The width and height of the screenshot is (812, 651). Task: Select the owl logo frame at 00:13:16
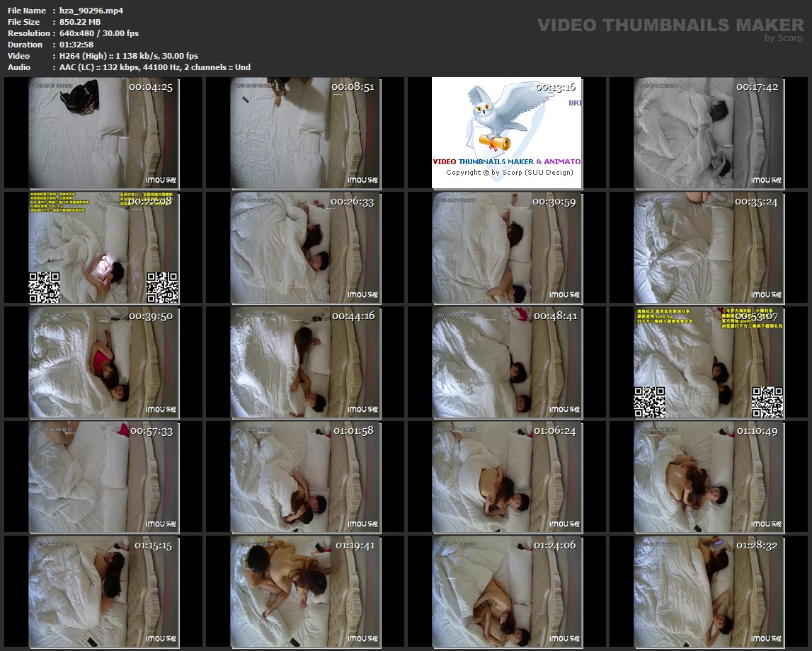(506, 133)
